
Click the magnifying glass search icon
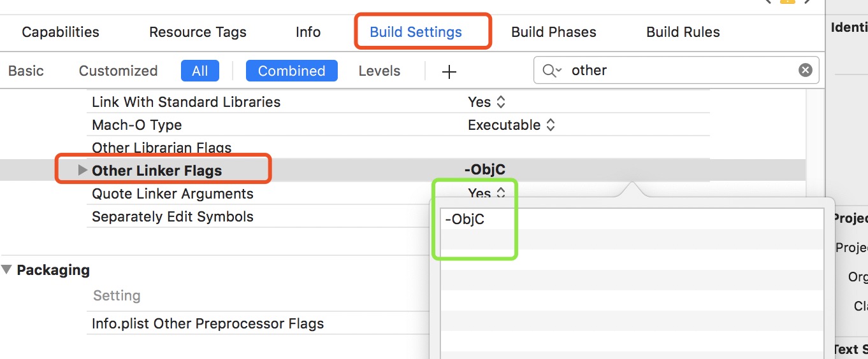[551, 71]
